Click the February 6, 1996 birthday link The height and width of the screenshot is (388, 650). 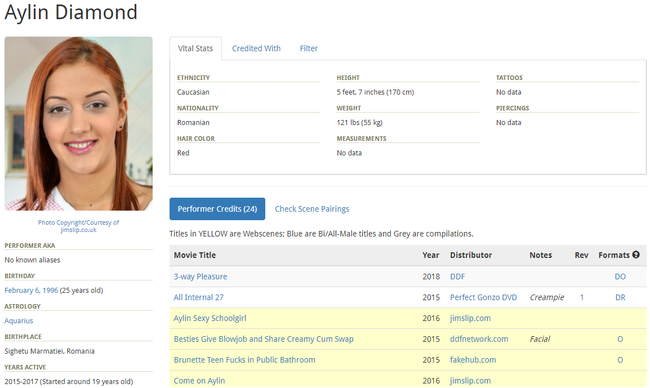coord(31,290)
